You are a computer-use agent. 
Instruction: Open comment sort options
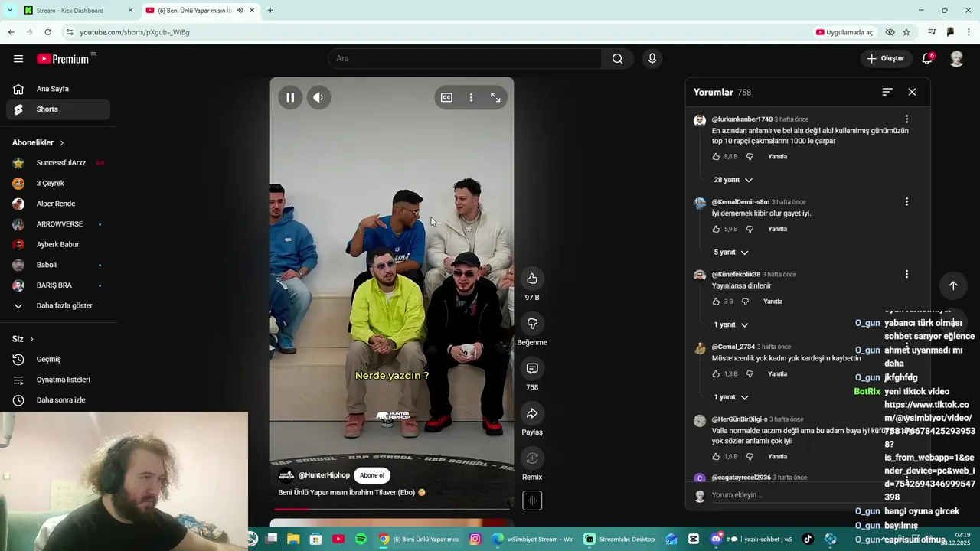(x=887, y=92)
